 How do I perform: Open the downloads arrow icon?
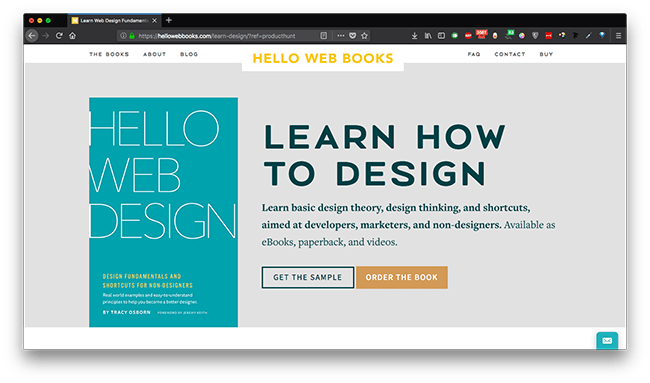point(415,36)
